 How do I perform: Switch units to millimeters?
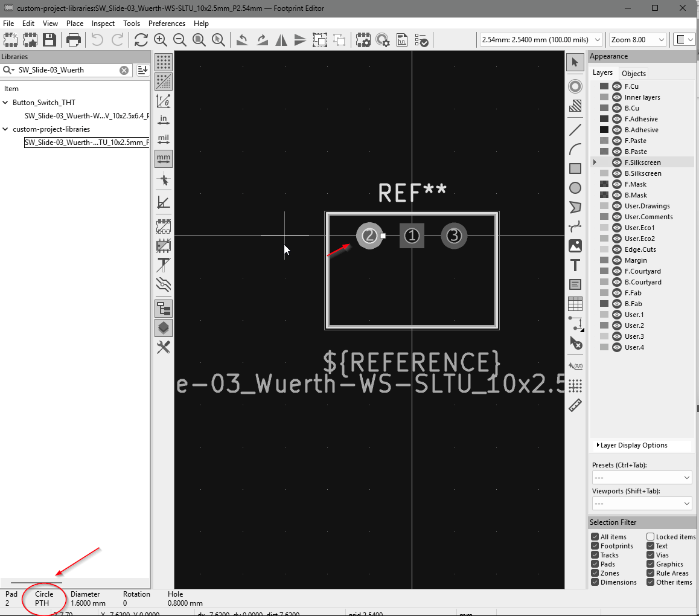(x=164, y=158)
